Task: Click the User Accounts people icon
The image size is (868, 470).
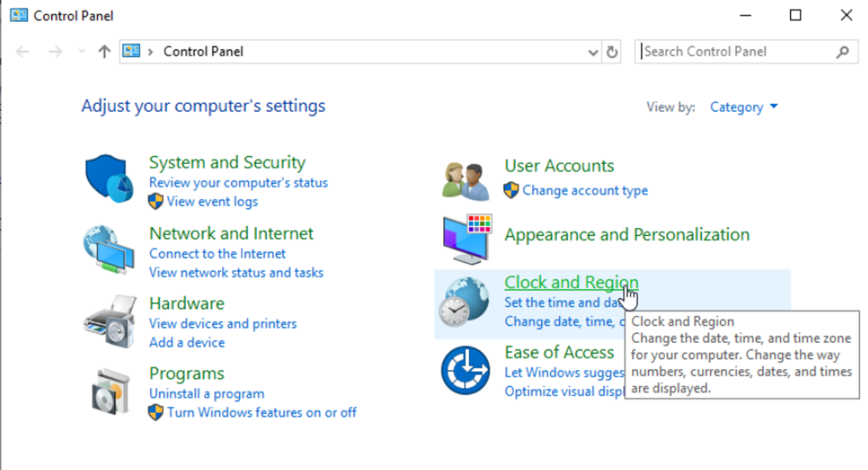Action: (466, 181)
